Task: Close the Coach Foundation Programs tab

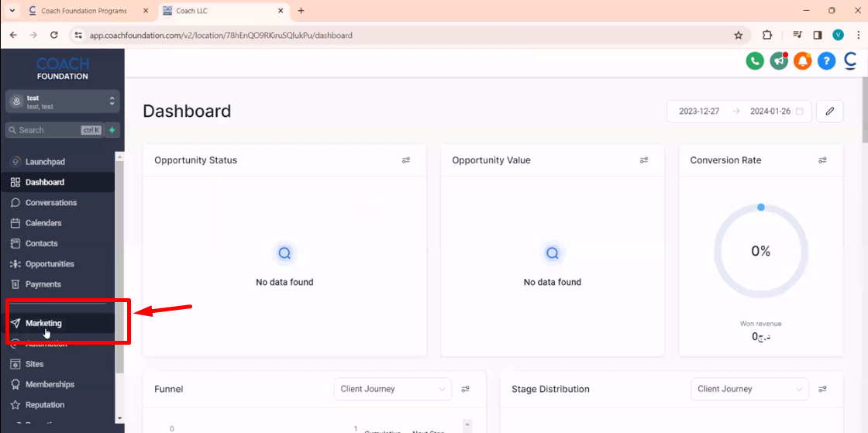Action: point(146,11)
